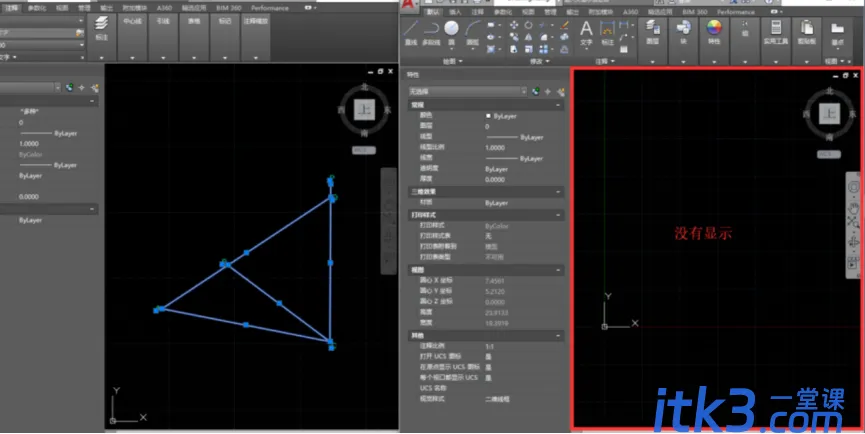Click the 7.4561 center X value
This screenshot has height=434, width=865.
495,281
